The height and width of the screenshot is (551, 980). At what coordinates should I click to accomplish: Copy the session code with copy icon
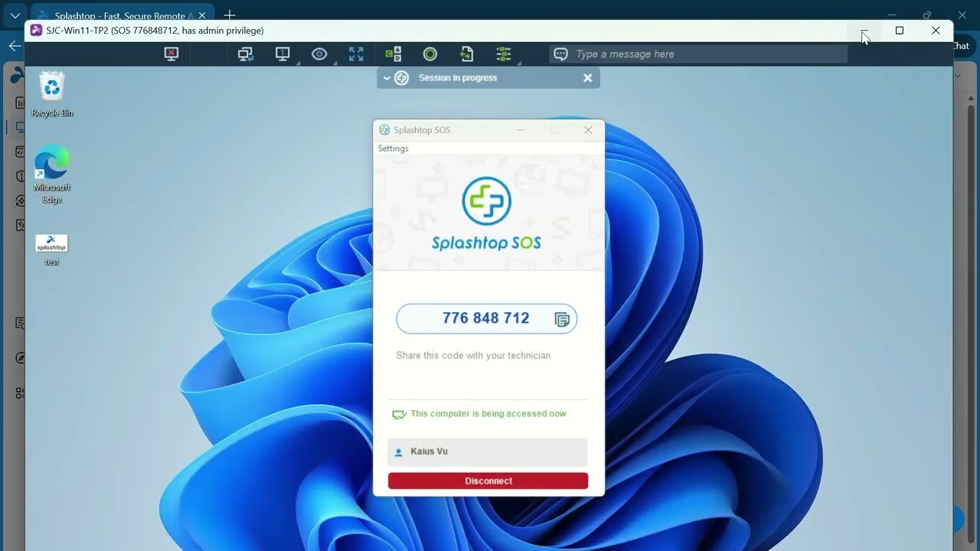point(562,320)
